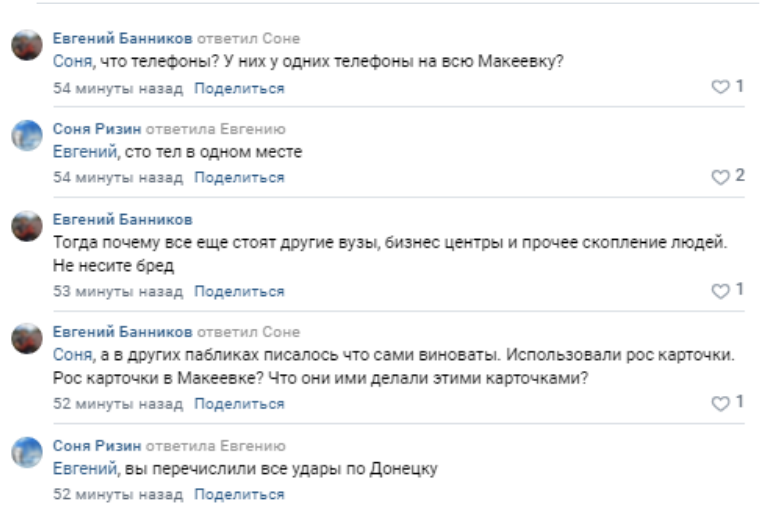Open Соня Ризин profile above "сто тел" comment
The width and height of the screenshot is (765, 511).
click(x=98, y=129)
